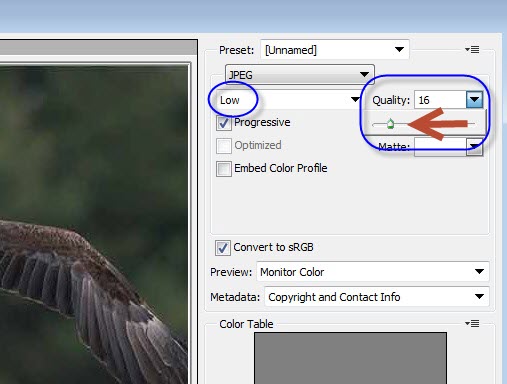Click the Quality dropdown arrow button
The height and width of the screenshot is (384, 507).
pos(474,100)
